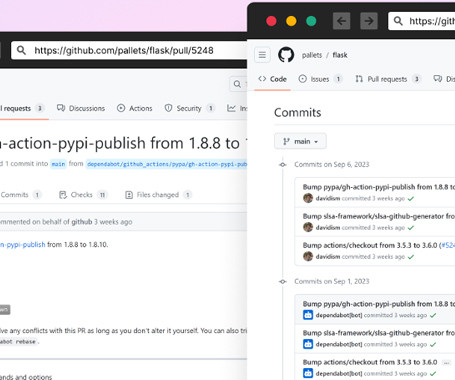The width and height of the screenshot is (455, 380).
Task: Click check status mark on davidism checkout commit
Action: tap(411, 257)
